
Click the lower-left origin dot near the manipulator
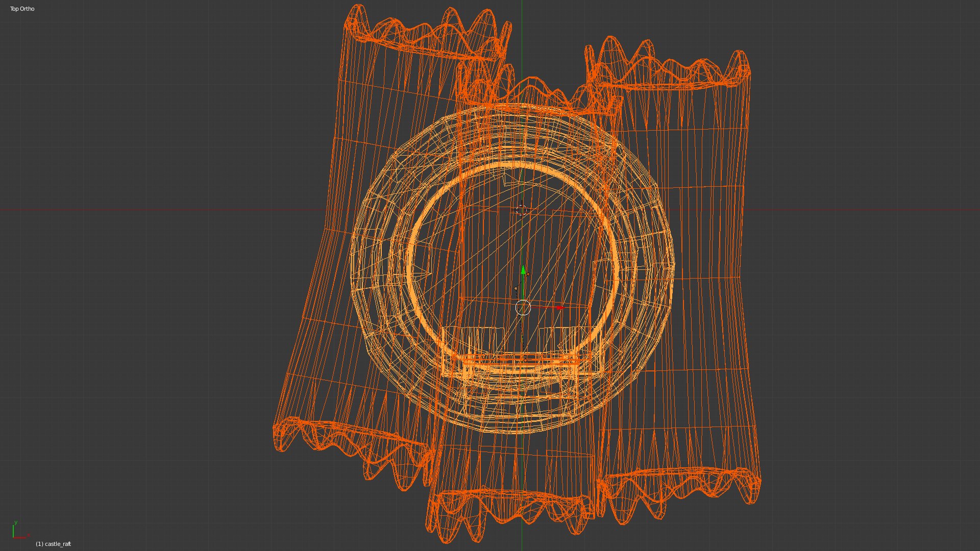(516, 289)
